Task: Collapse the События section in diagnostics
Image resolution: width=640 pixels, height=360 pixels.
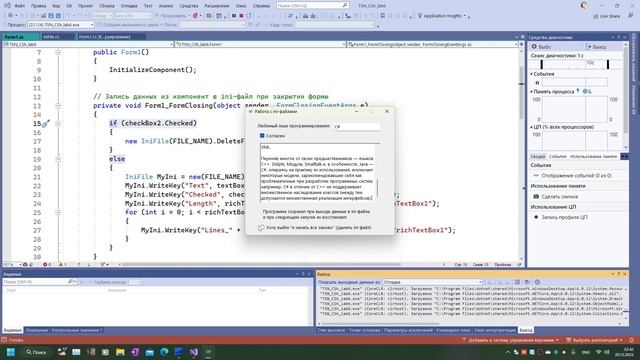Action: [x=532, y=74]
